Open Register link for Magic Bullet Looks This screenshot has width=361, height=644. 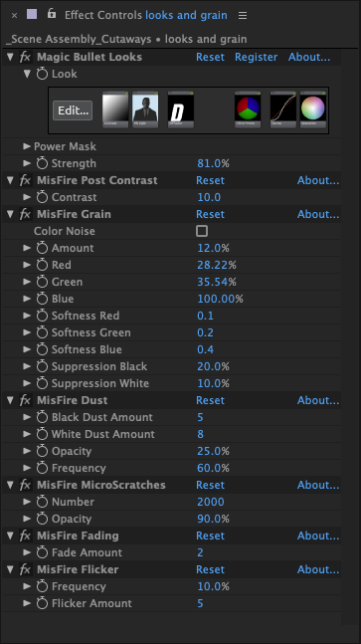256,57
